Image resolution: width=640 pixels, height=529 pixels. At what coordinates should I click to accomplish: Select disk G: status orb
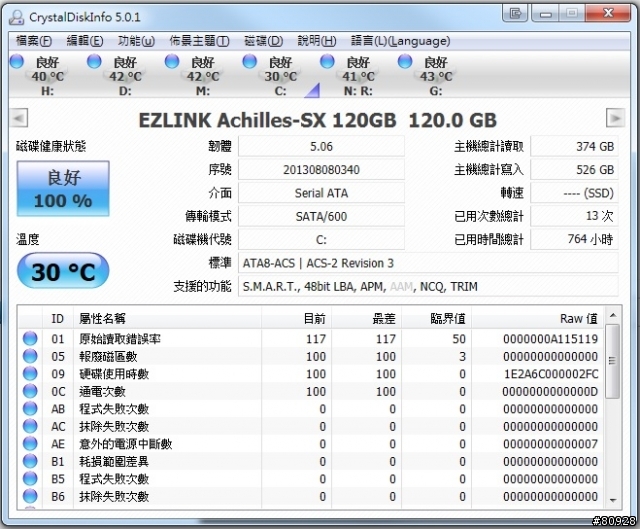(x=405, y=61)
